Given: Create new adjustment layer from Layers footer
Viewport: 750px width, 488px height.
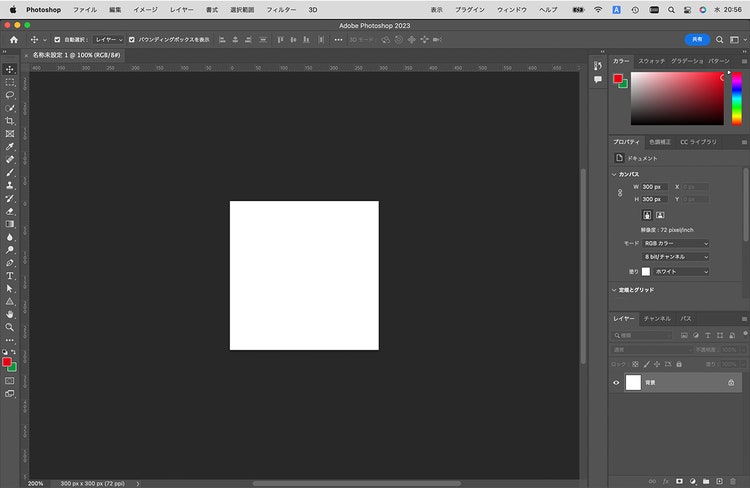Looking at the screenshot, I should [693, 481].
